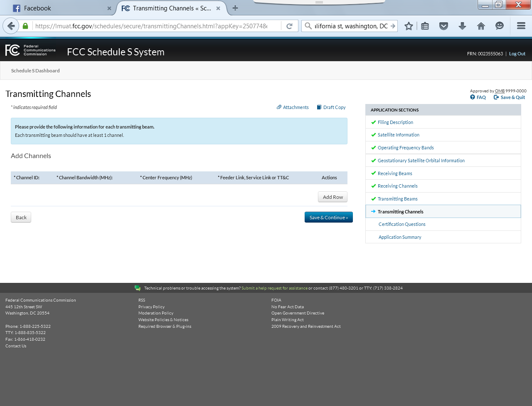The width and height of the screenshot is (532, 406).
Task: Go to browser home page icon
Action: 481,26
